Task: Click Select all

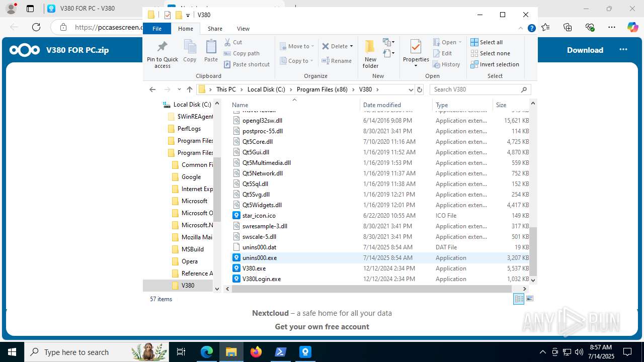Action: coord(487,42)
